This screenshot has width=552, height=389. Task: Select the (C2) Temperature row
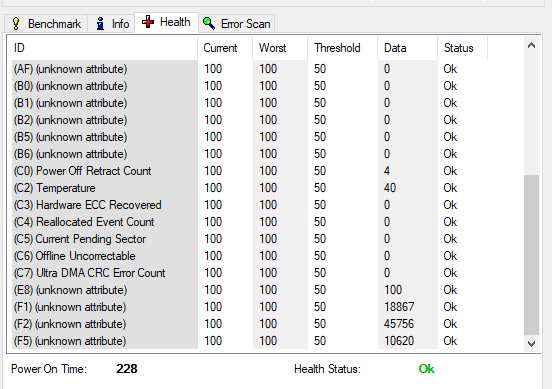[x=250, y=188]
